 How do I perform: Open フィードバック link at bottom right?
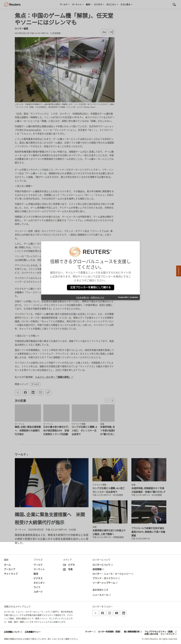click(168, 634)
